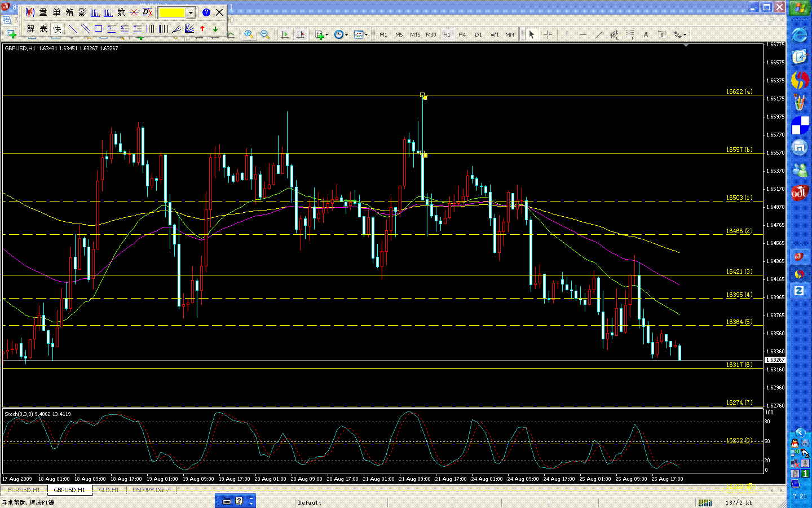Insert a red up arrow

pos(202,29)
